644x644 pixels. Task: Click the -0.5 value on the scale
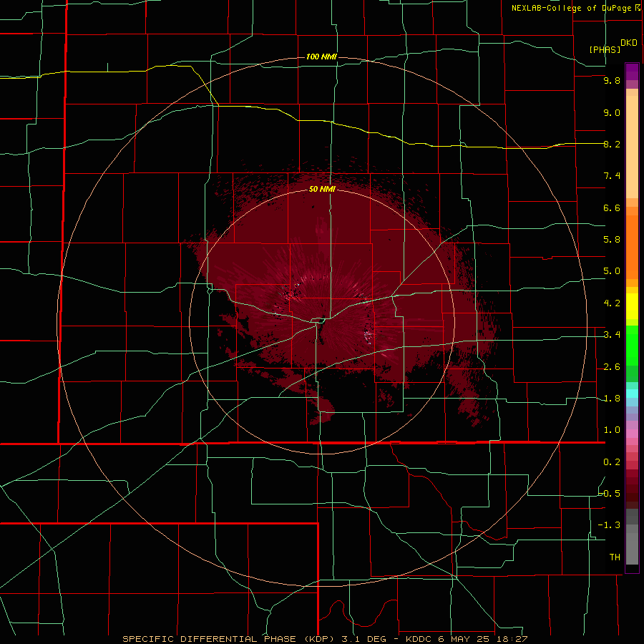[x=610, y=494]
